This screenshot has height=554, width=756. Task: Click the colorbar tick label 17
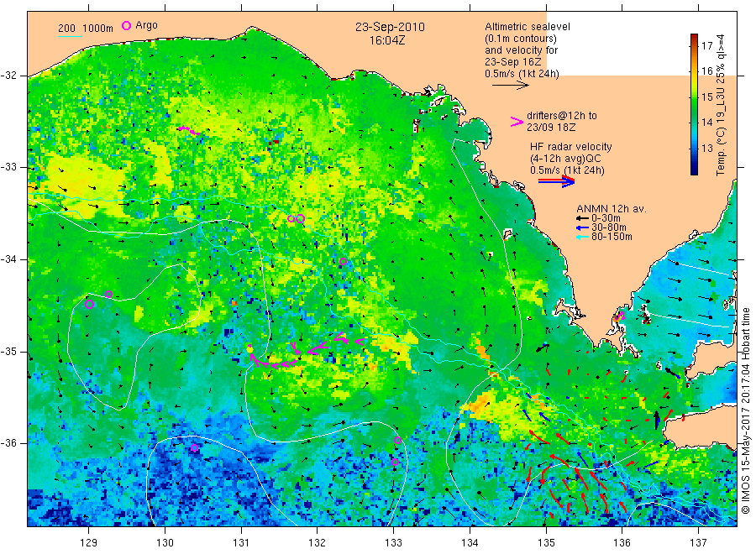pos(706,46)
